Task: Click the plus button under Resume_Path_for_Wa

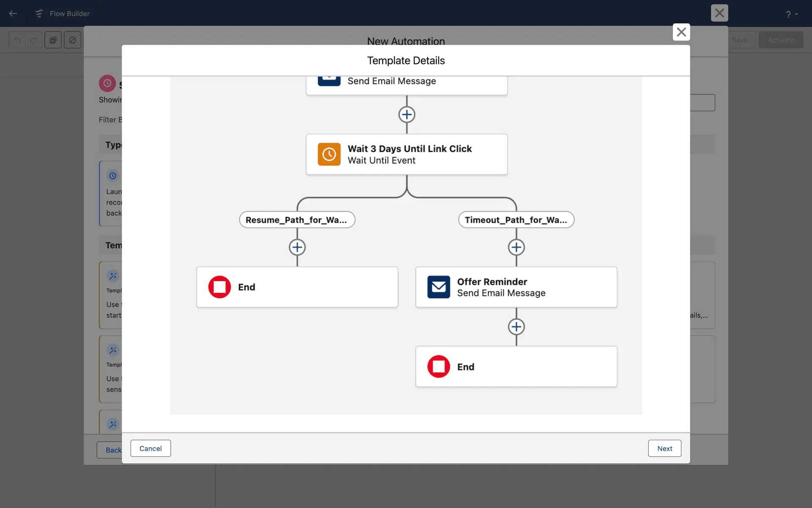Action: click(297, 247)
